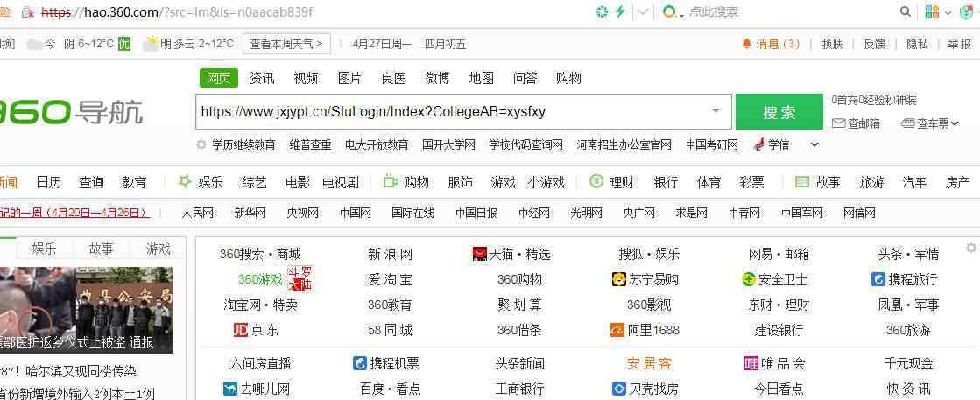Expand the 查车票 dropdown arrow

tap(955, 123)
